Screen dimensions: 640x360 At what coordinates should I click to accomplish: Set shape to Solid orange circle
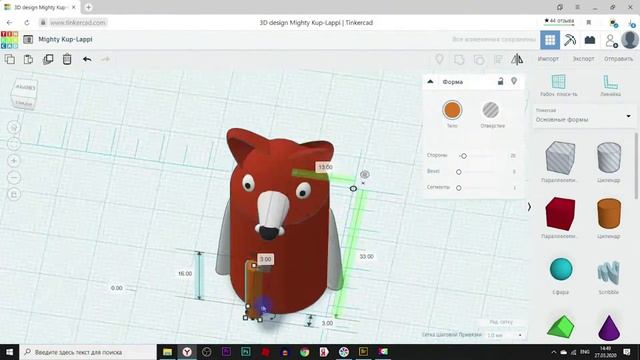pyautogui.click(x=452, y=110)
